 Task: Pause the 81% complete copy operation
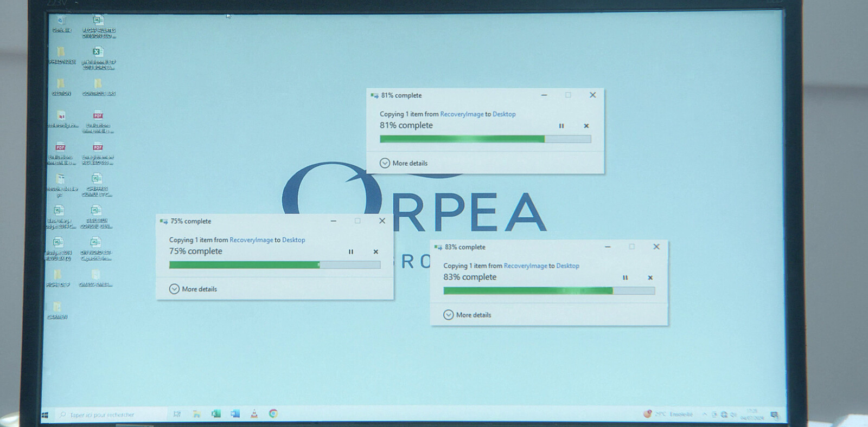click(x=561, y=126)
